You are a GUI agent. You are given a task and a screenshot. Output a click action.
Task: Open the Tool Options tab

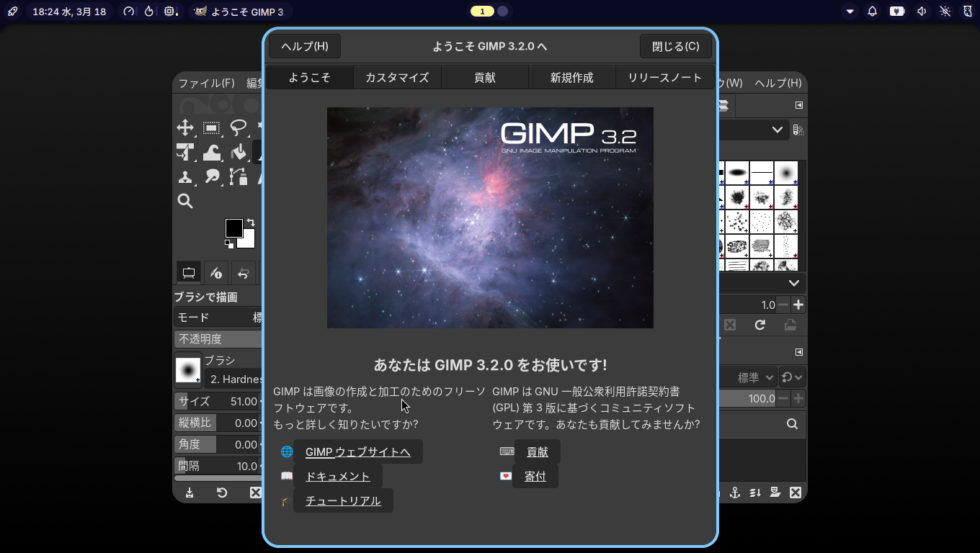(189, 273)
